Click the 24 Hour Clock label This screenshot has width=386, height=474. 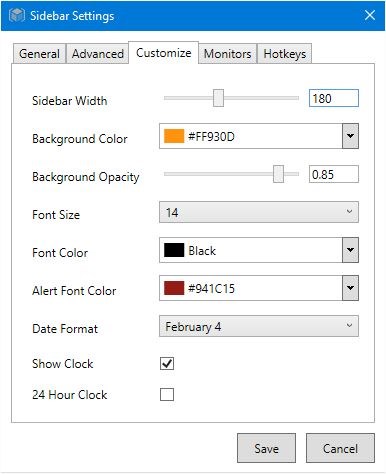click(x=70, y=395)
